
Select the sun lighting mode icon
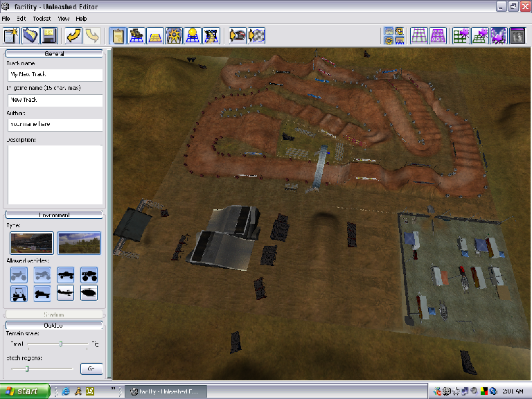pos(174,35)
